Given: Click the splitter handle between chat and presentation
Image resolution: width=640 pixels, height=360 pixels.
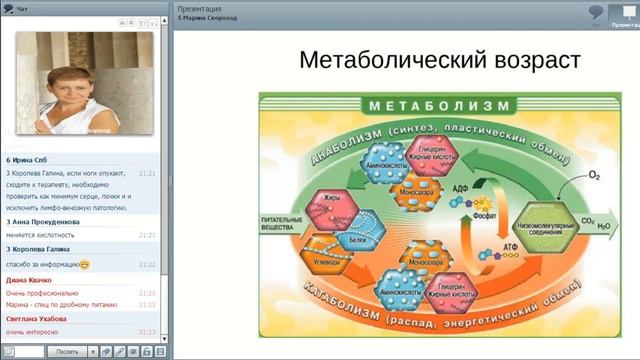Looking at the screenshot, I should point(171,180).
